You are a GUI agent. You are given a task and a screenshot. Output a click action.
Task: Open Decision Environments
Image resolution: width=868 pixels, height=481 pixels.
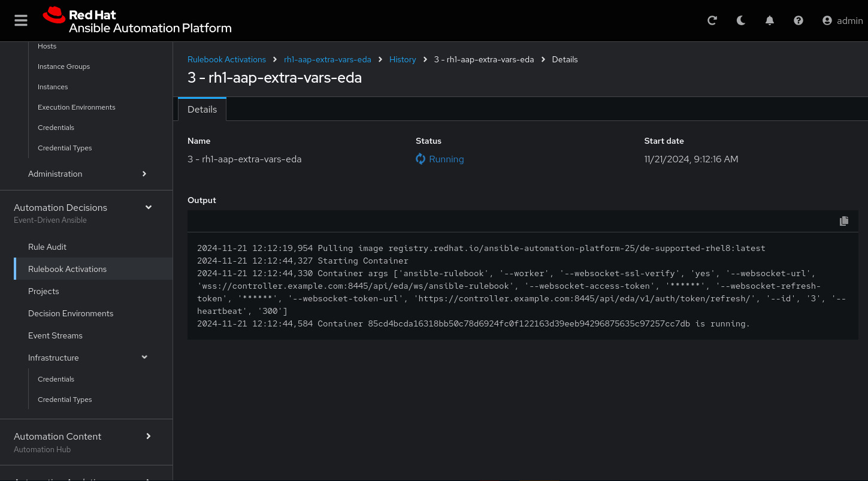pyautogui.click(x=71, y=313)
